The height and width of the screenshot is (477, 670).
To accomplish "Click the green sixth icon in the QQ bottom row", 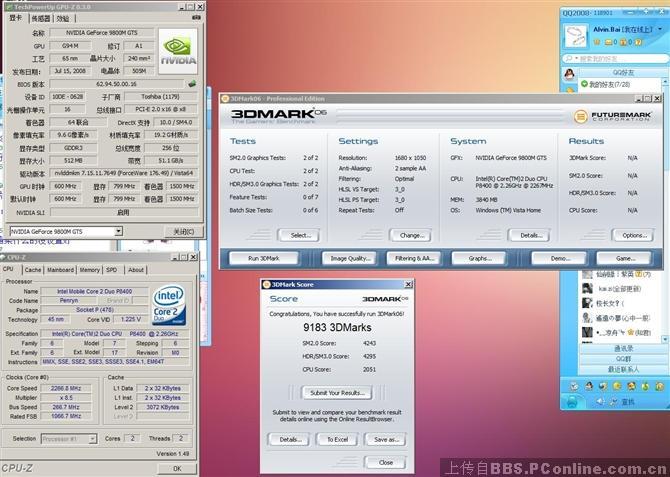I will (x=645, y=386).
